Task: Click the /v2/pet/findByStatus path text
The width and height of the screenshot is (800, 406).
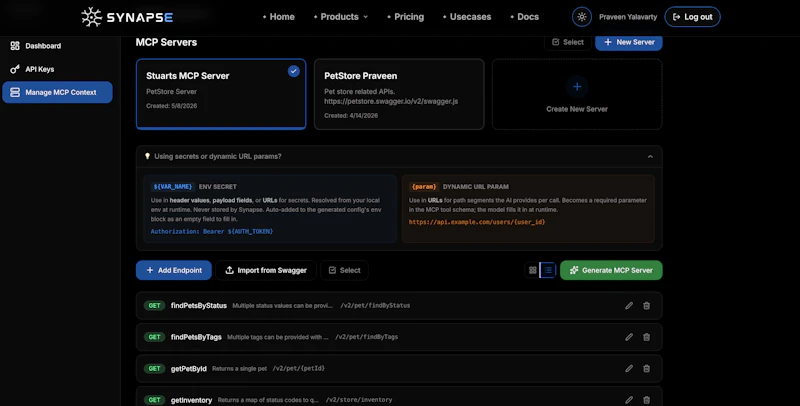Action: [x=375, y=306]
